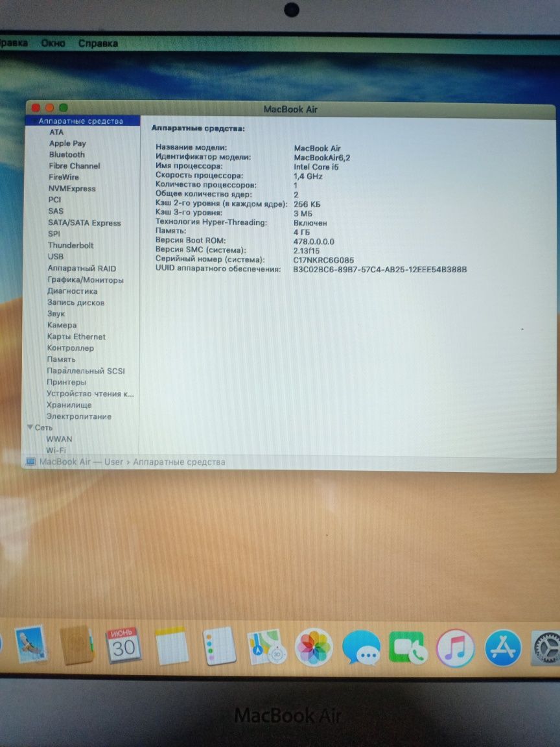This screenshot has height=747, width=560.
Task: Open the Preview app in the Dock
Action: (x=30, y=644)
